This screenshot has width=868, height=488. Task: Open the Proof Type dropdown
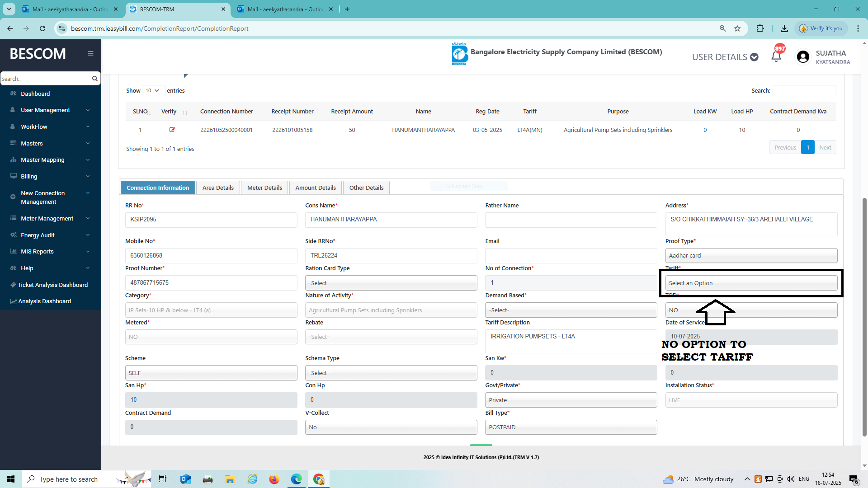coord(751,255)
